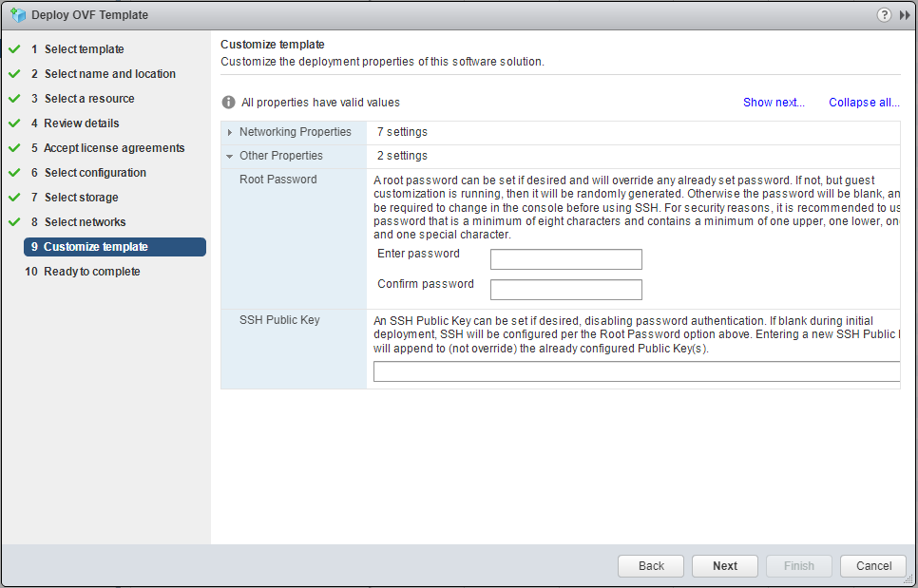Click the green checkmark next to Select storage
Screen dimensions: 918x588
pos(14,198)
